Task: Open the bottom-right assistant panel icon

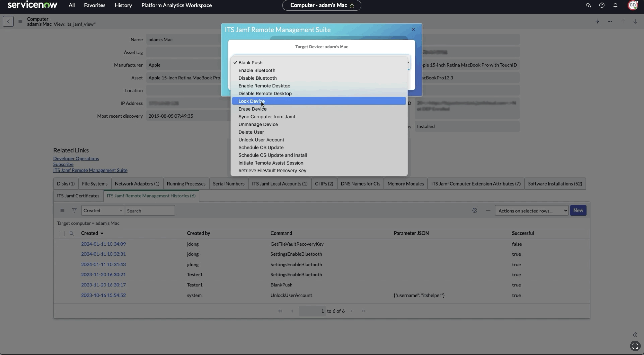Action: click(635, 346)
